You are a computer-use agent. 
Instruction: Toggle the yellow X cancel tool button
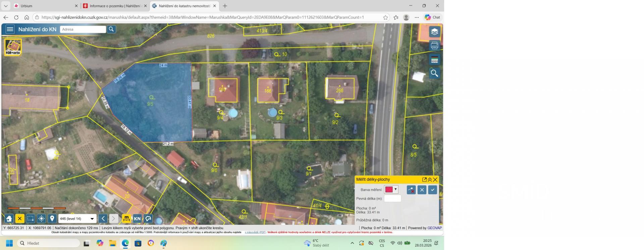click(20, 219)
